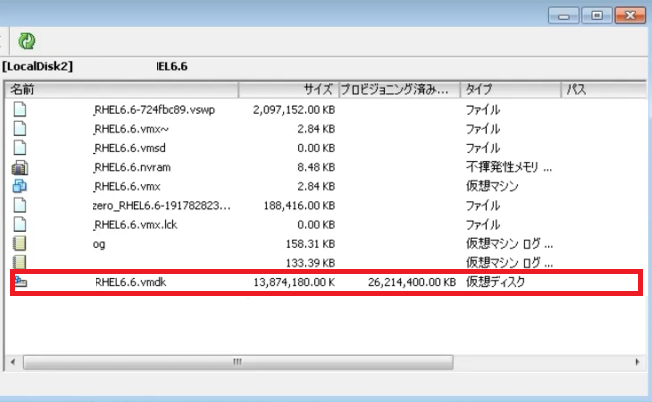The image size is (652, 402).
Task: Select the file icon of RHEL6.6.vmx.lck
Action: [20, 224]
